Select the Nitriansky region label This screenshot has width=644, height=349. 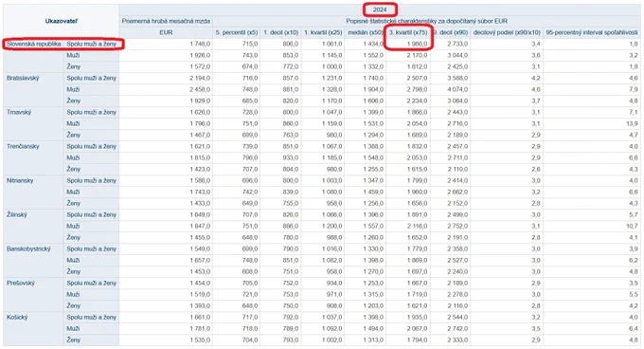tap(20, 180)
